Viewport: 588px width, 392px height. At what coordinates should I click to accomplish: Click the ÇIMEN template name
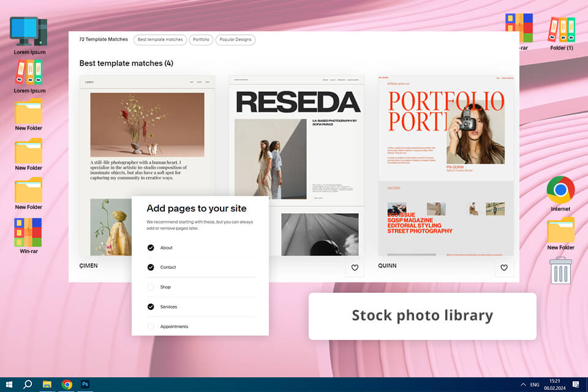(x=88, y=266)
